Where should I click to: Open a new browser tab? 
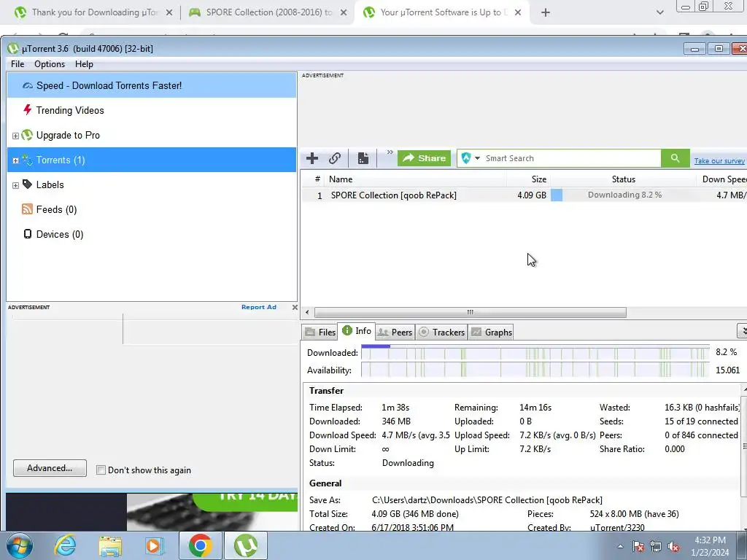546,13
